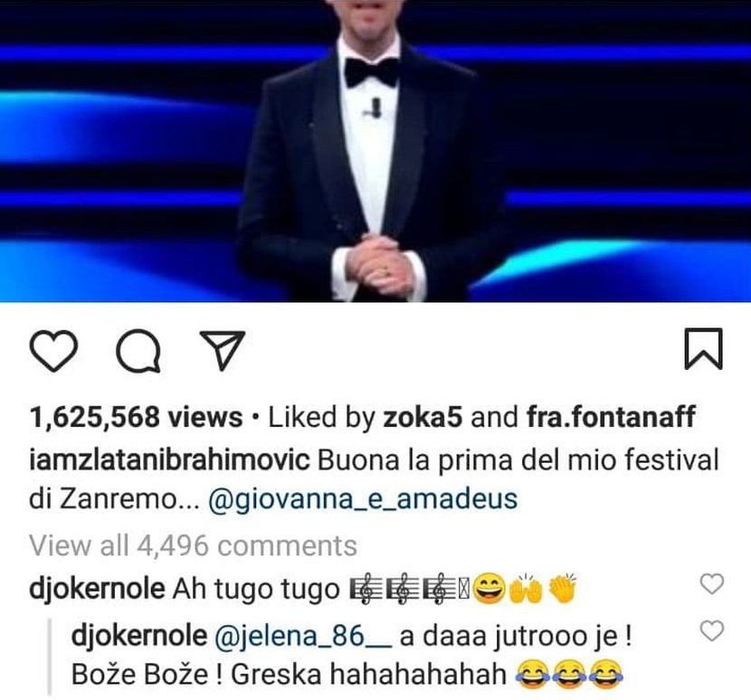751x700 pixels.
Task: Tap the 'Buona la prima del mio festival' caption
Action: point(518,460)
